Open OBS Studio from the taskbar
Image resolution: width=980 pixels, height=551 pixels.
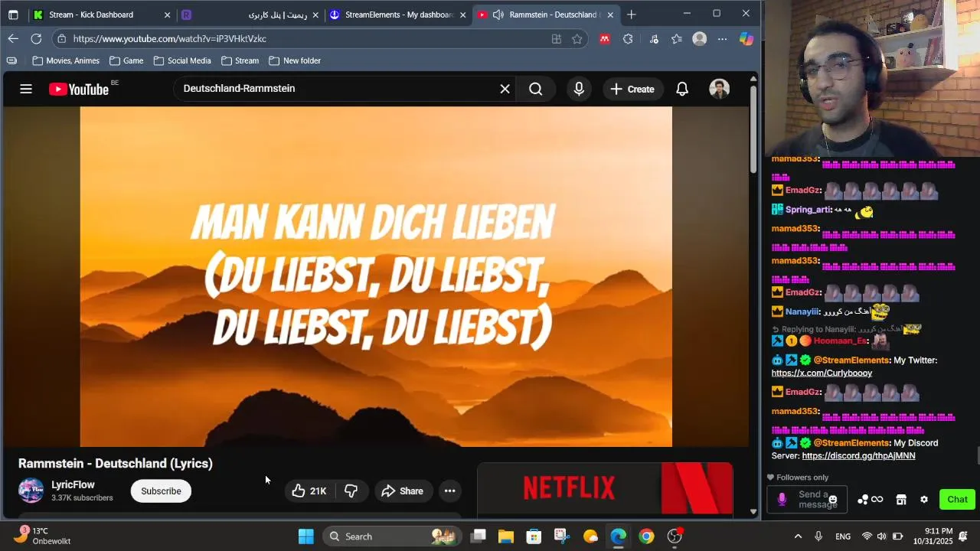pos(675,536)
